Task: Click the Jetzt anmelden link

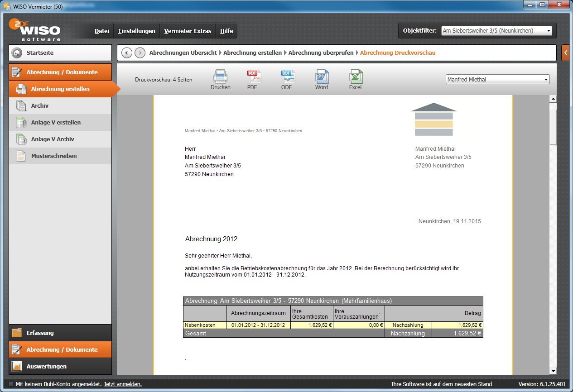Action: click(123, 384)
